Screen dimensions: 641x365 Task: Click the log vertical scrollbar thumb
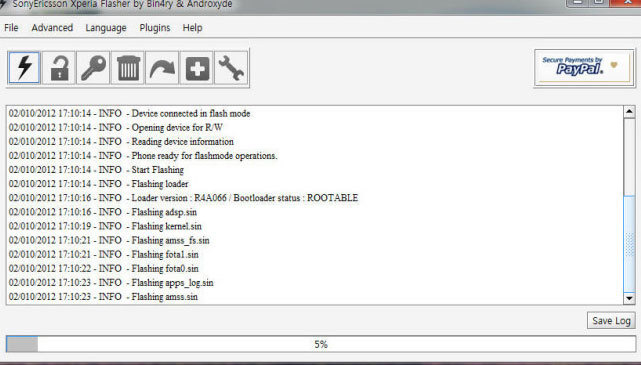(x=629, y=244)
